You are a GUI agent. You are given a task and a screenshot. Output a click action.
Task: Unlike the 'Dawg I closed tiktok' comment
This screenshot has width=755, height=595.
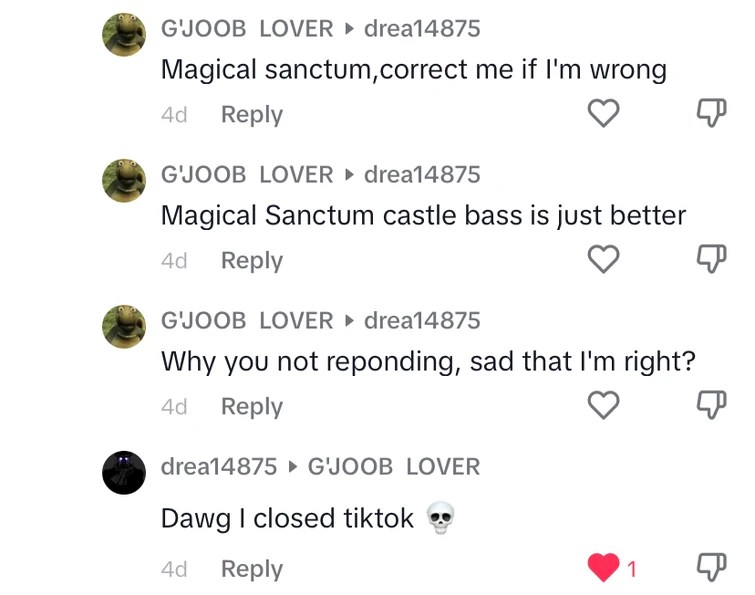(603, 568)
